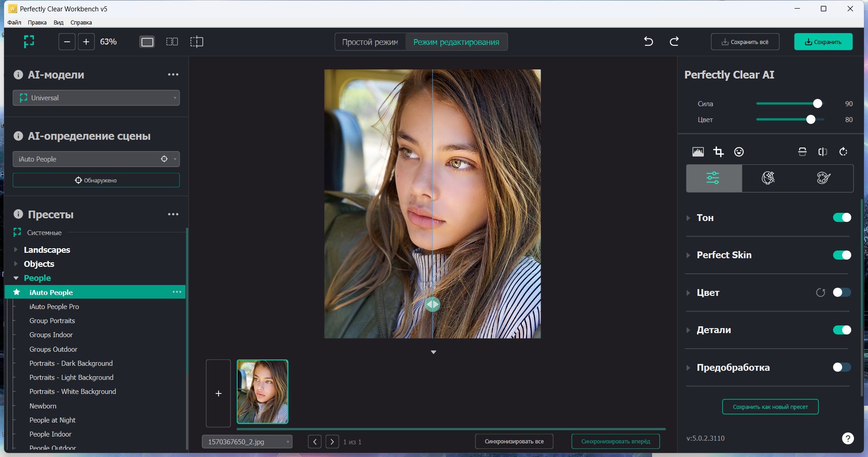Click the redo arrow icon
This screenshot has height=457, width=868.
pos(674,42)
